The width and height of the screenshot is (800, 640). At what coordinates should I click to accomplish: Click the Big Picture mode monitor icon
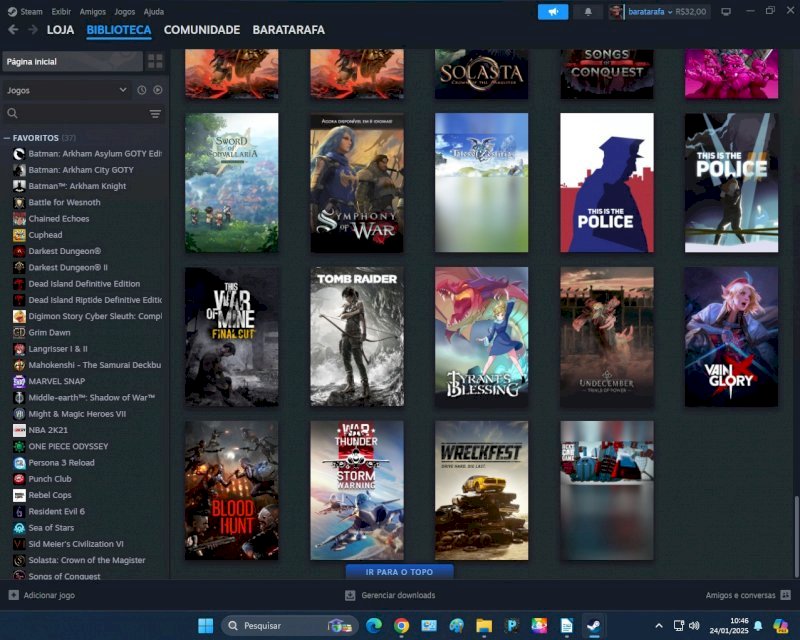(x=726, y=11)
